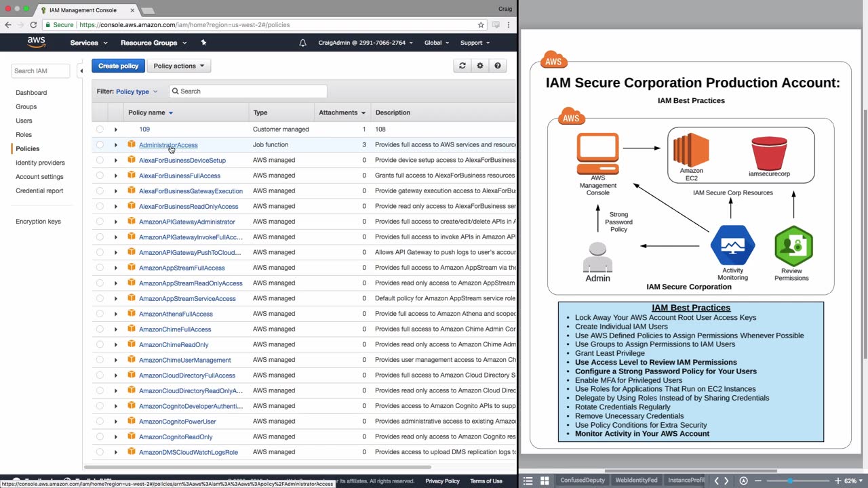Open Users in the IAM sidebar
The width and height of the screenshot is (868, 488).
click(x=24, y=121)
